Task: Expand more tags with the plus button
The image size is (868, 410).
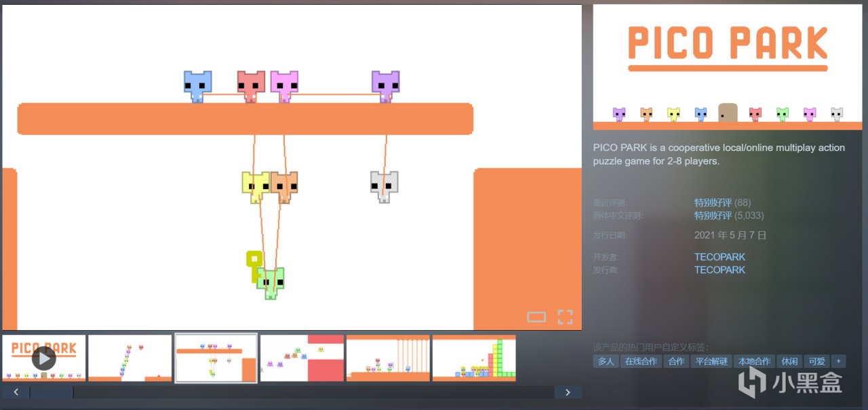Action: point(839,361)
